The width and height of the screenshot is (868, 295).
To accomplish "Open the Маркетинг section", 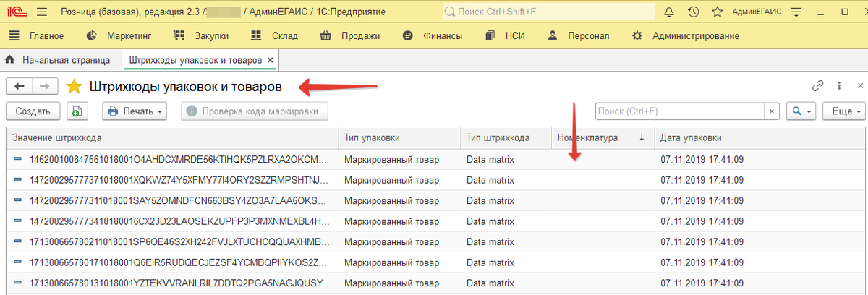I will pyautogui.click(x=119, y=35).
